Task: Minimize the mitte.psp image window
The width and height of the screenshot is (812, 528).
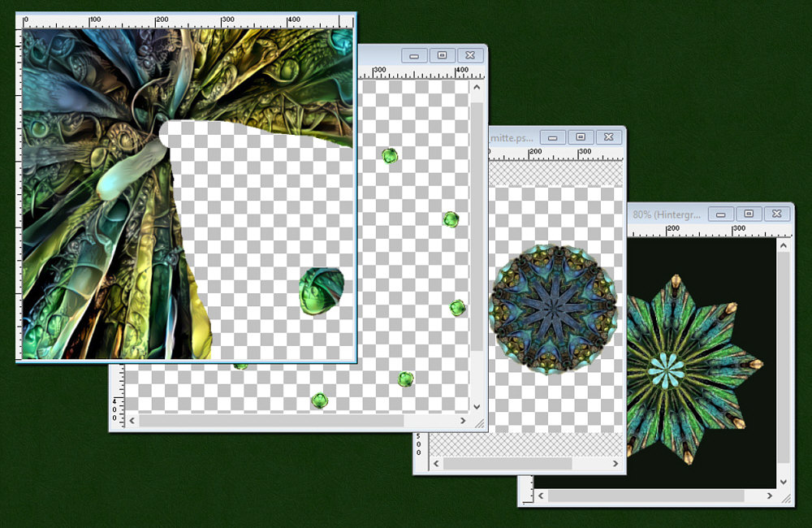Action: pyautogui.click(x=555, y=137)
